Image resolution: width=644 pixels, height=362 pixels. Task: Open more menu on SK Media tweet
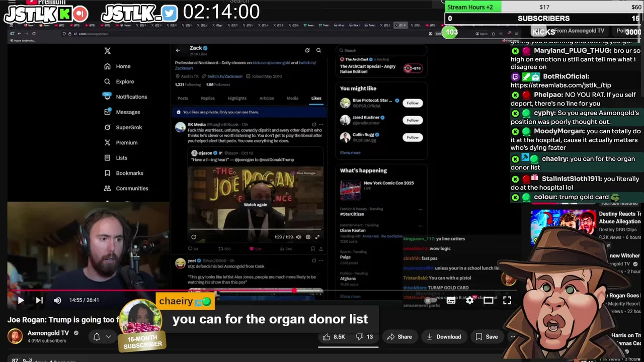click(x=321, y=124)
